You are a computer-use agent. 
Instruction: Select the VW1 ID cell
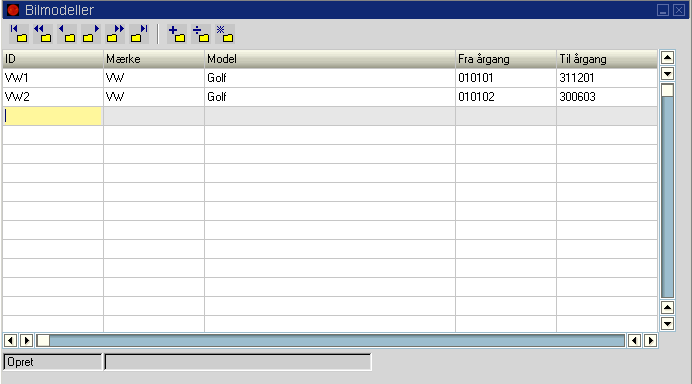point(53,78)
